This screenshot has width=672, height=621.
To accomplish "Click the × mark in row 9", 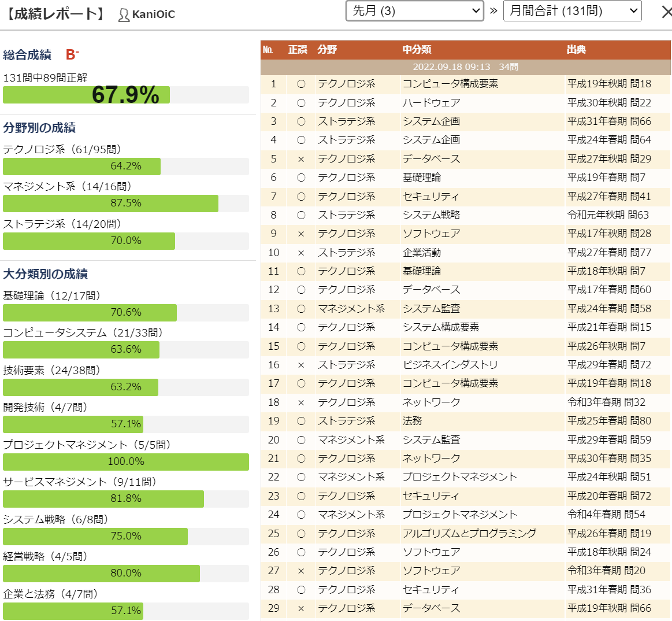I will [301, 234].
